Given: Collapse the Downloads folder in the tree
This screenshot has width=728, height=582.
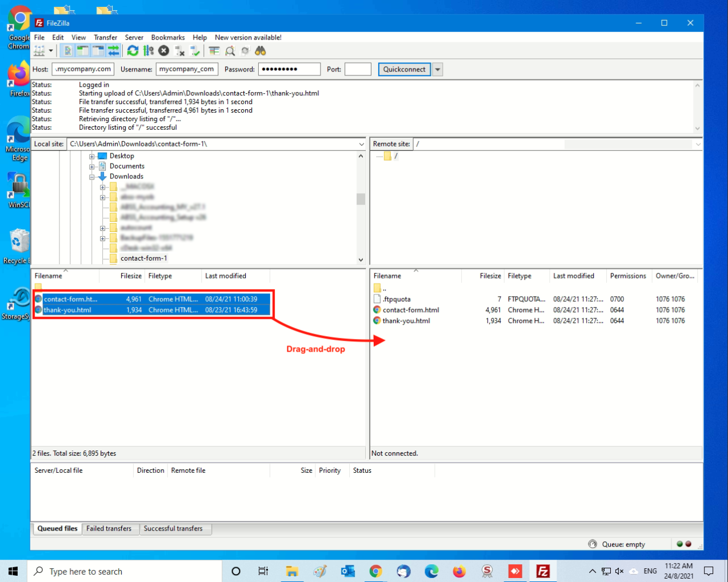Looking at the screenshot, I should [x=92, y=177].
